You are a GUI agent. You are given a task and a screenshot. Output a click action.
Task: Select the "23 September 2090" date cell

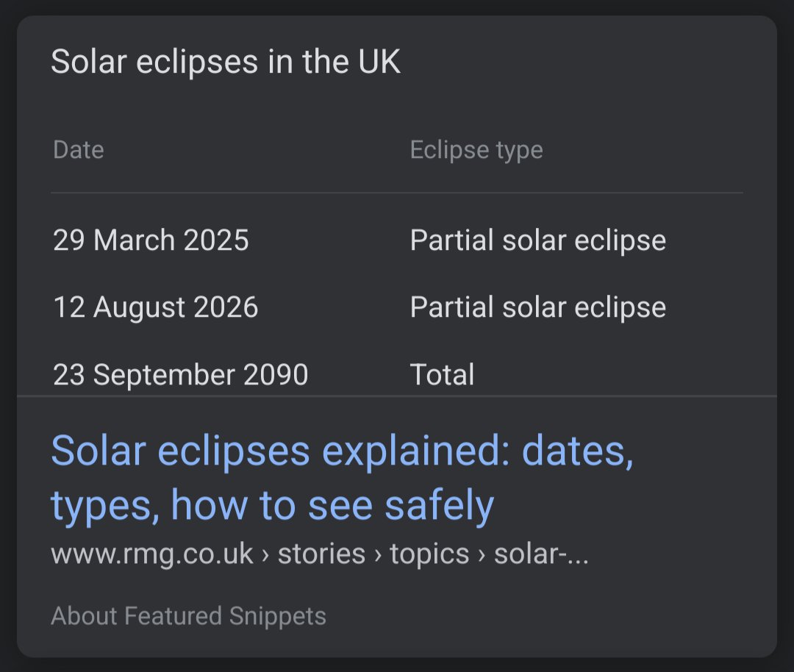(180, 375)
